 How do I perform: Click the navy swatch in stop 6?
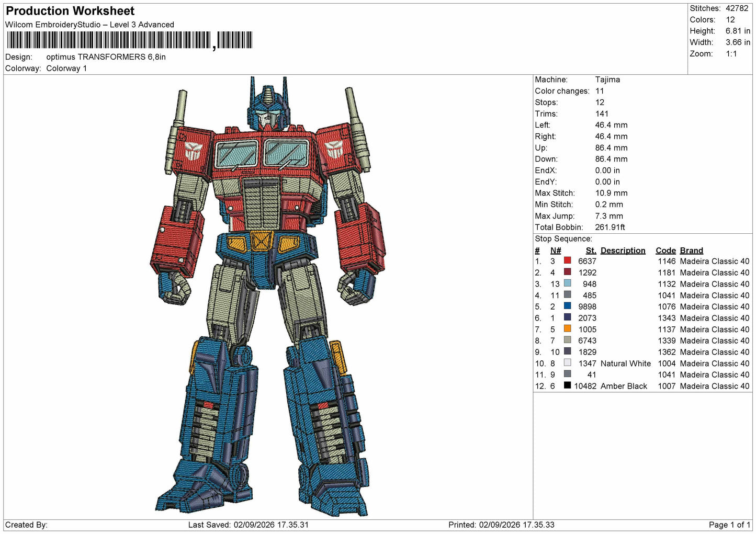(x=567, y=317)
